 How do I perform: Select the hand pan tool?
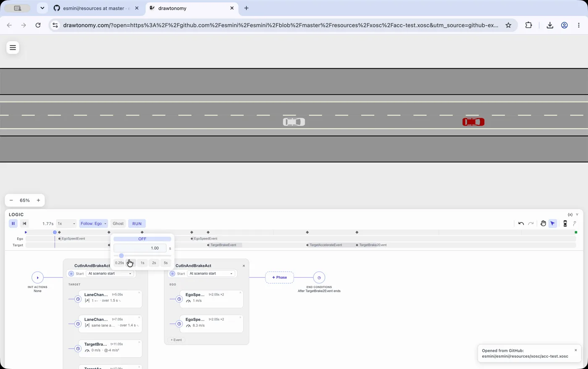(x=543, y=224)
